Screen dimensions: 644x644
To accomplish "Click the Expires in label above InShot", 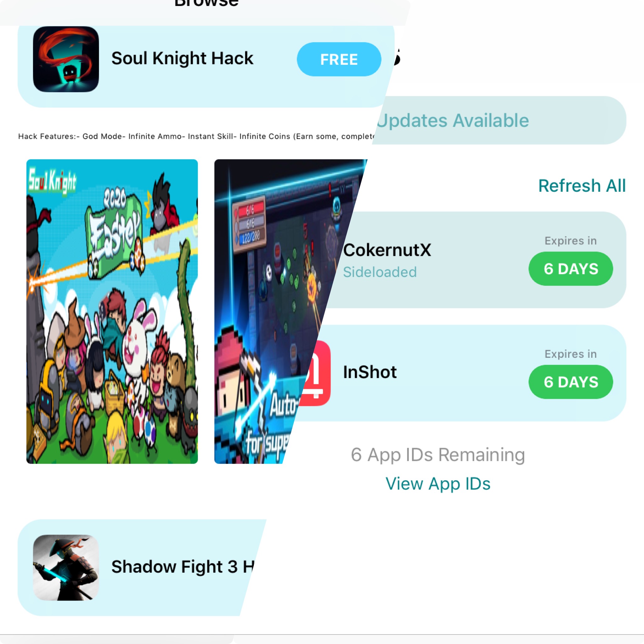I will click(x=571, y=354).
